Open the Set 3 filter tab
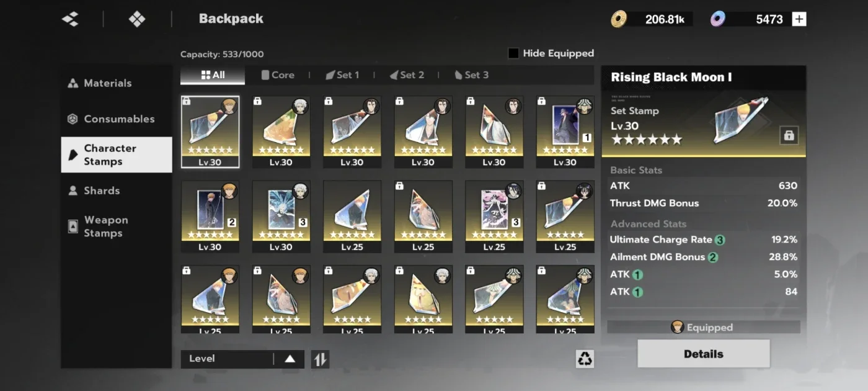Image resolution: width=868 pixels, height=391 pixels. 471,75
